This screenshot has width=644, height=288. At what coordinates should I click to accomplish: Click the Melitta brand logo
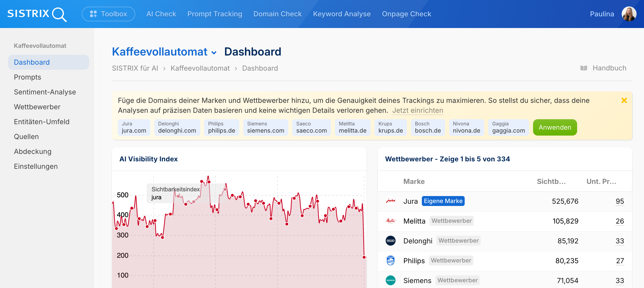(x=391, y=221)
